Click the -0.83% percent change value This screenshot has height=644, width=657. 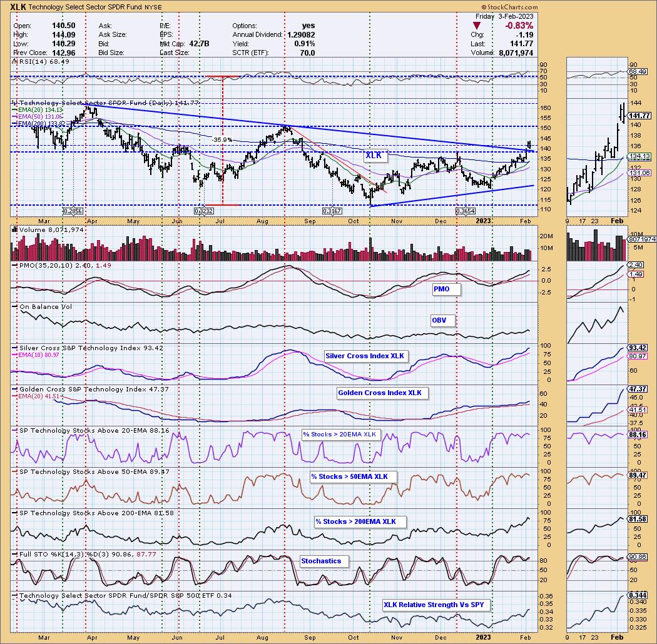click(x=519, y=26)
